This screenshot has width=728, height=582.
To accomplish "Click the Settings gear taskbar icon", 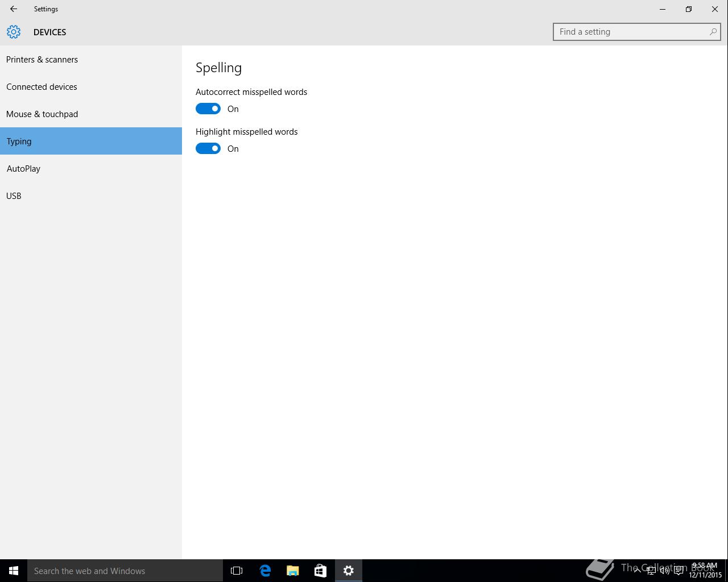I will pyautogui.click(x=348, y=571).
